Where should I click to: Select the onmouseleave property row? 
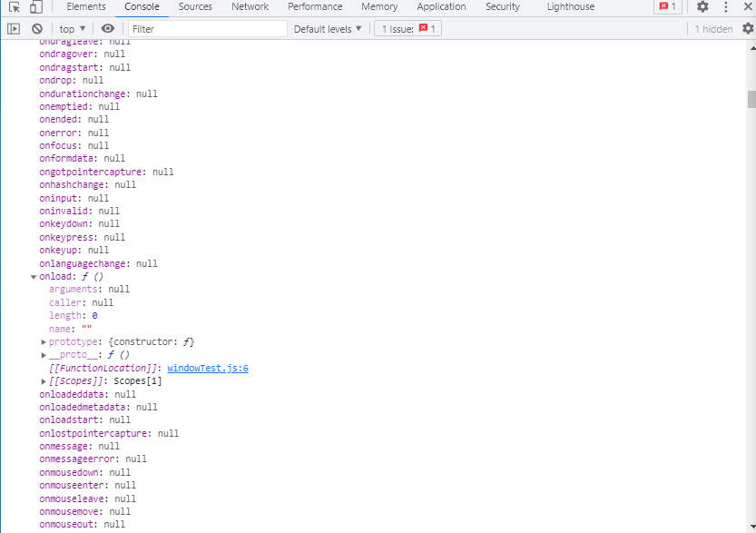[88, 498]
